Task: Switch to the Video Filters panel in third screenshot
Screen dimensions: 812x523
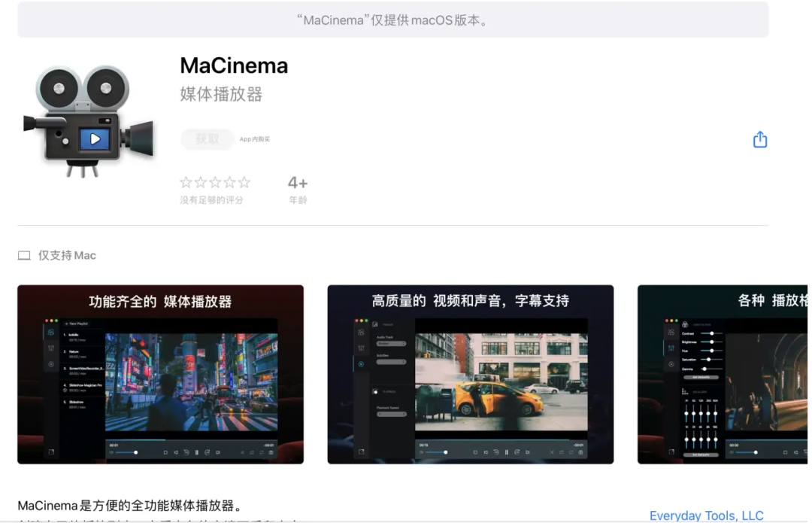Action: click(x=685, y=324)
